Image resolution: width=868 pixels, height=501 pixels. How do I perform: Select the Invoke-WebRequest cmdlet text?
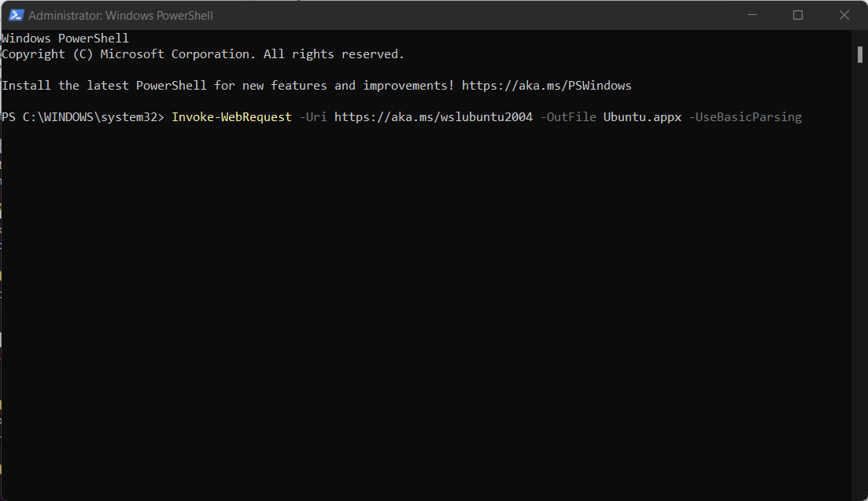(231, 116)
